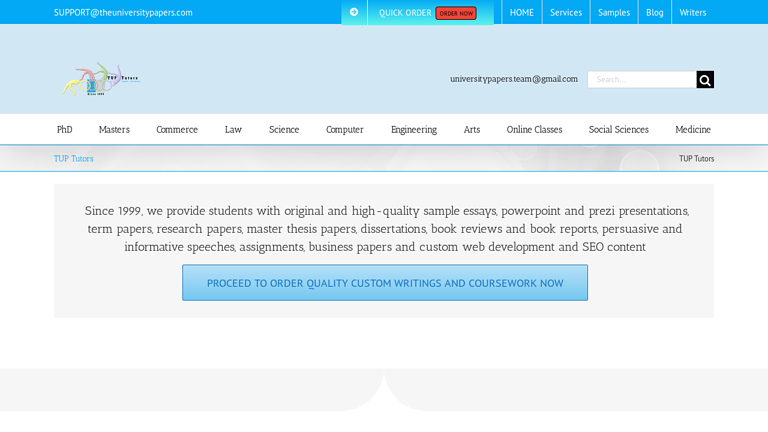This screenshot has width=768, height=432.
Task: Select the Online Classes menu item
Action: 534,130
